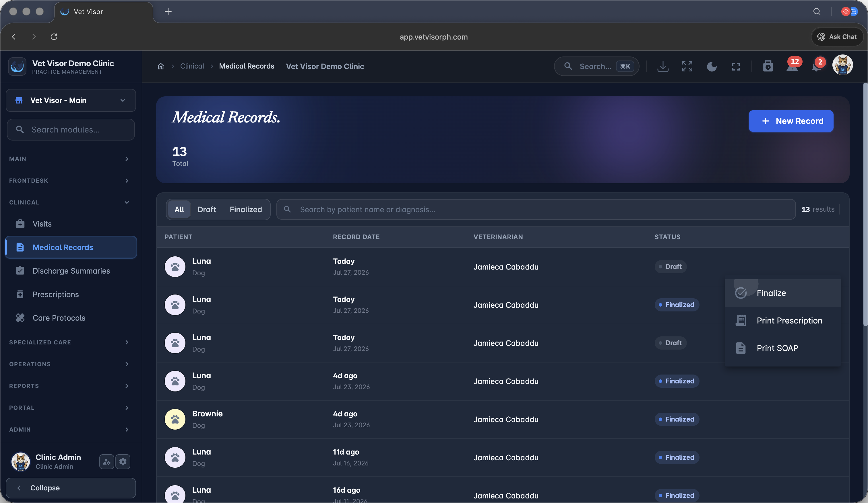Screen dimensions: 868x503
Task: Choose Print Prescription from the context menu
Action: tap(782, 320)
